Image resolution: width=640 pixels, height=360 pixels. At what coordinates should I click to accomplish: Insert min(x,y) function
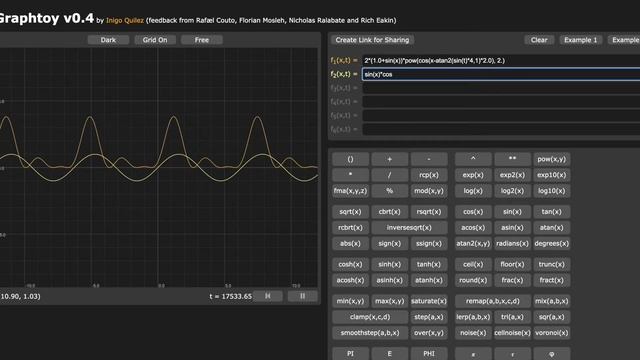(x=350, y=301)
